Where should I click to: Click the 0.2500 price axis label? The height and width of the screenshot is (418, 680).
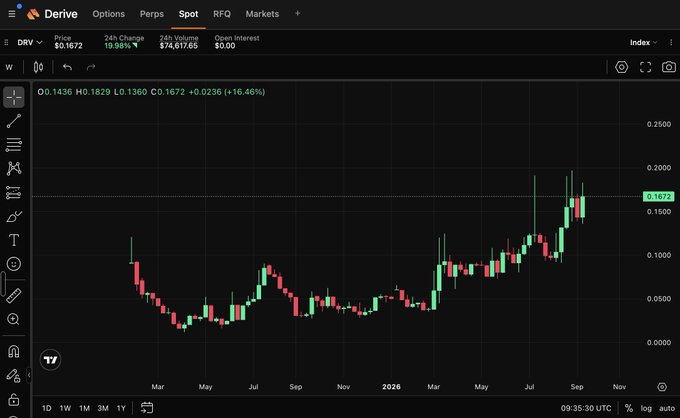tap(659, 124)
